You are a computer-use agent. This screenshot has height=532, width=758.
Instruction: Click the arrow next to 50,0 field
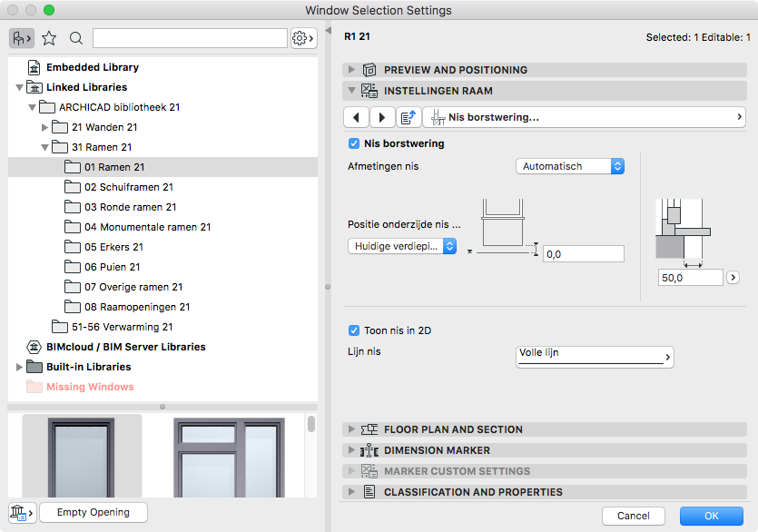733,277
